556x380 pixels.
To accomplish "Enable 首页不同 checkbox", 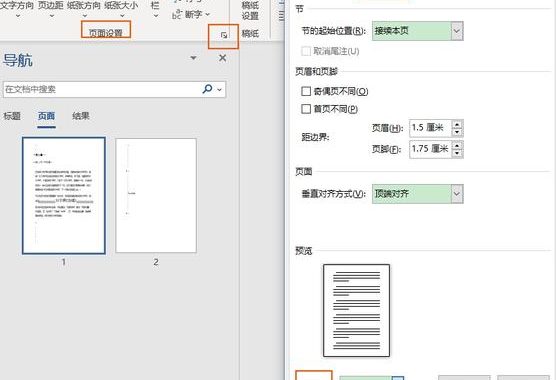I will [x=306, y=109].
